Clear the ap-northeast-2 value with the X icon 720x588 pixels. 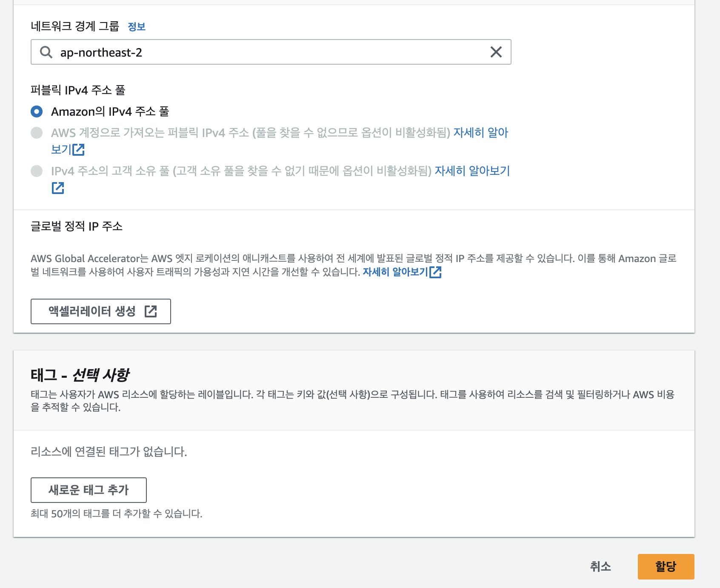[x=496, y=52]
